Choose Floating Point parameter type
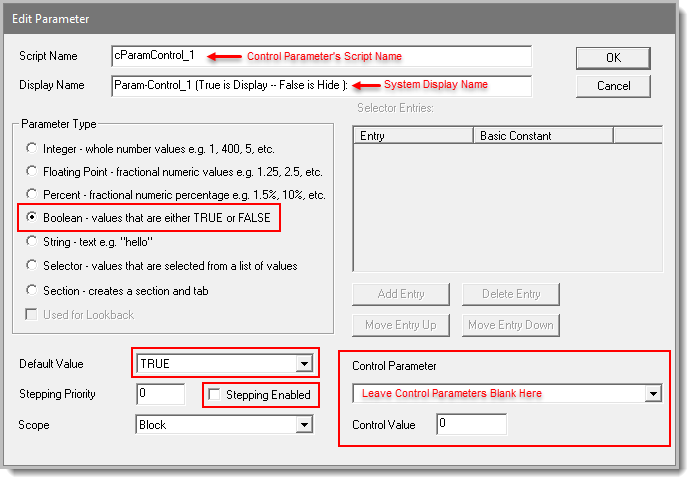Screen dimensions: 688x478 click(x=33, y=171)
